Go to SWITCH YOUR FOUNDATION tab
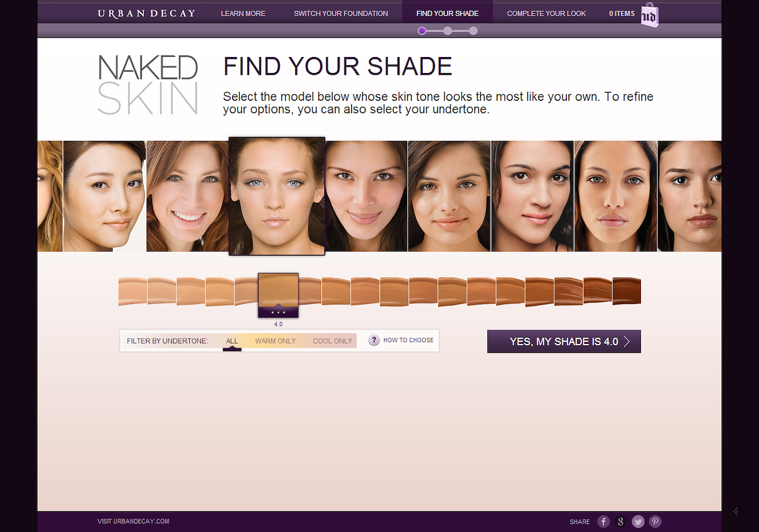Screen dimensions: 759x532 pos(341,13)
